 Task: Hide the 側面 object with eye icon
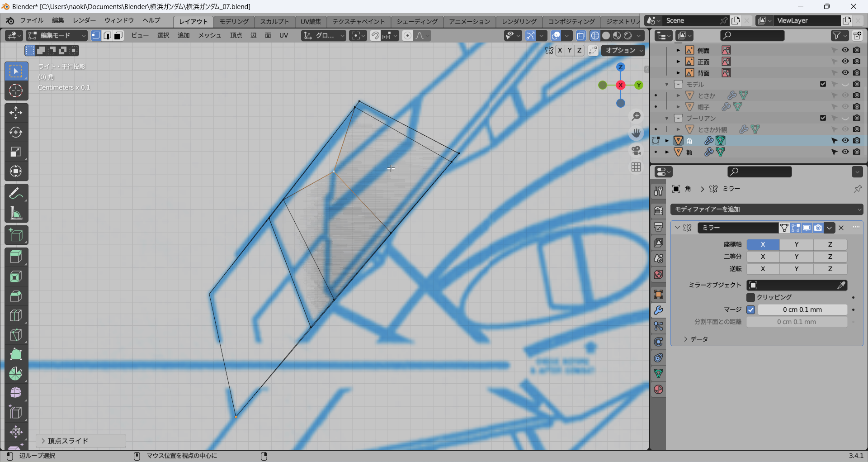(x=845, y=50)
